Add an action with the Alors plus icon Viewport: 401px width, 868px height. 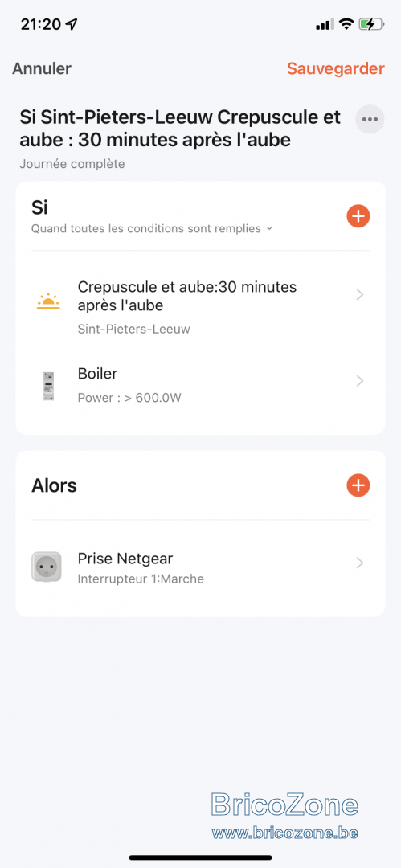click(358, 485)
